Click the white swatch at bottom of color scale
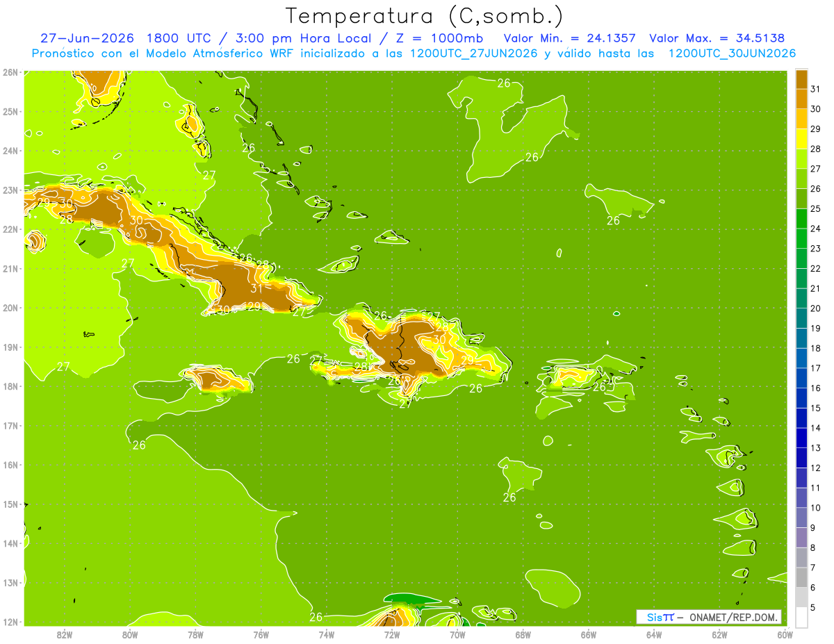834x644 pixels. coord(801,617)
